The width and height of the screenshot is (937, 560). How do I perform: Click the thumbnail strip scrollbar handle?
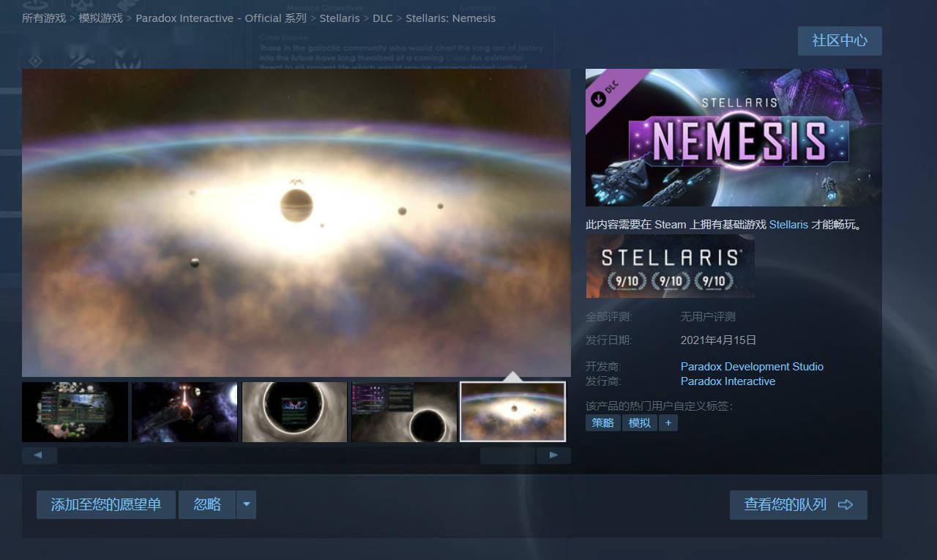[x=507, y=455]
